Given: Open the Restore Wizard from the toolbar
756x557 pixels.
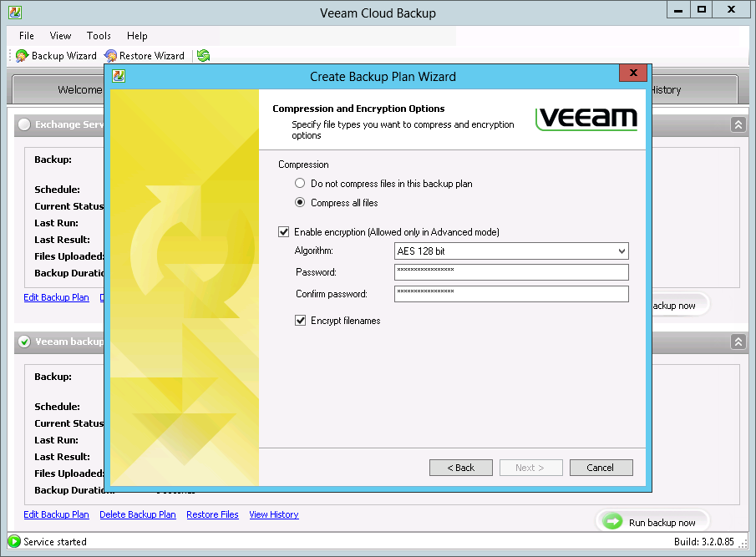Looking at the screenshot, I should coord(145,56).
